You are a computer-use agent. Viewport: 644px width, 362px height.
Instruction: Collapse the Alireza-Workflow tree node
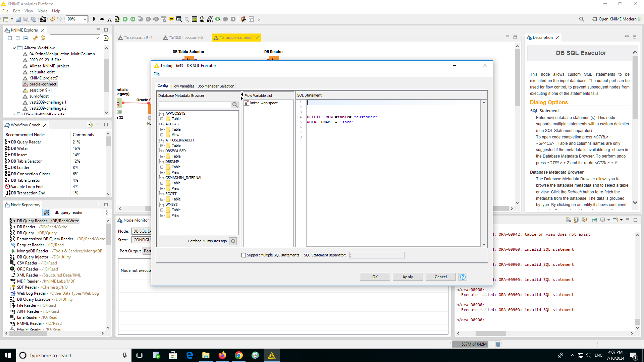coord(14,48)
